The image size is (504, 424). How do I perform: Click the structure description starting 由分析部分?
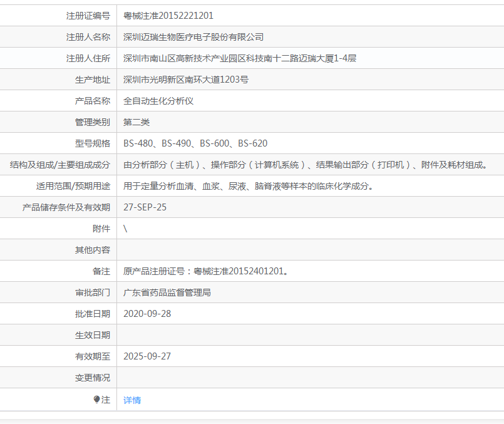coord(306,165)
